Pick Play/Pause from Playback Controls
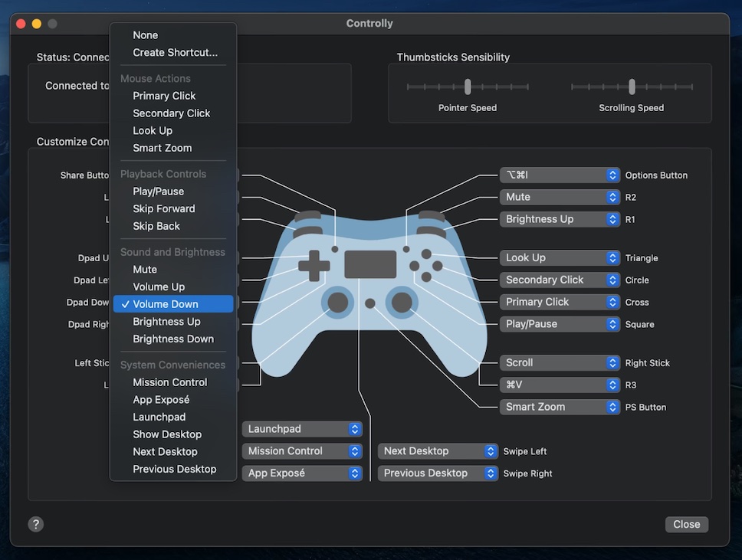The image size is (742, 560). 158,192
